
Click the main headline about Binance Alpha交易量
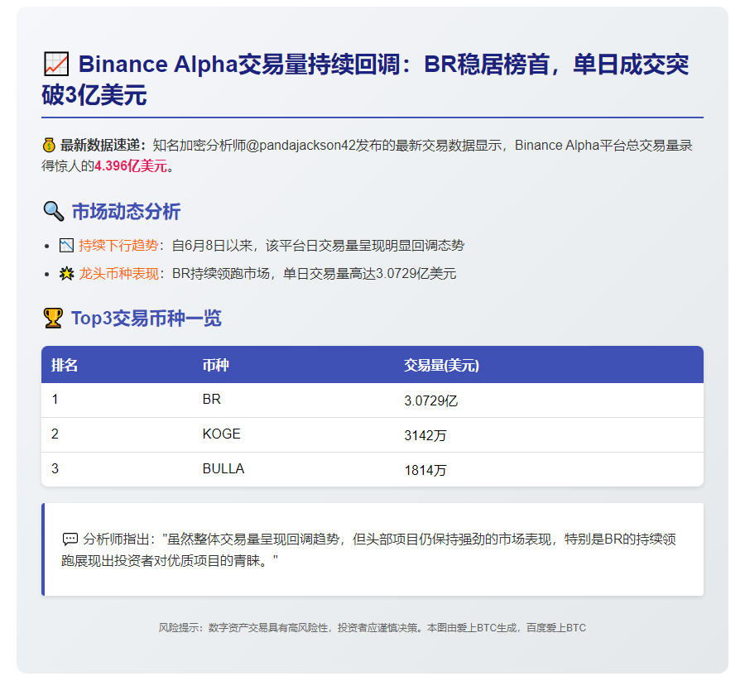pyautogui.click(x=365, y=79)
